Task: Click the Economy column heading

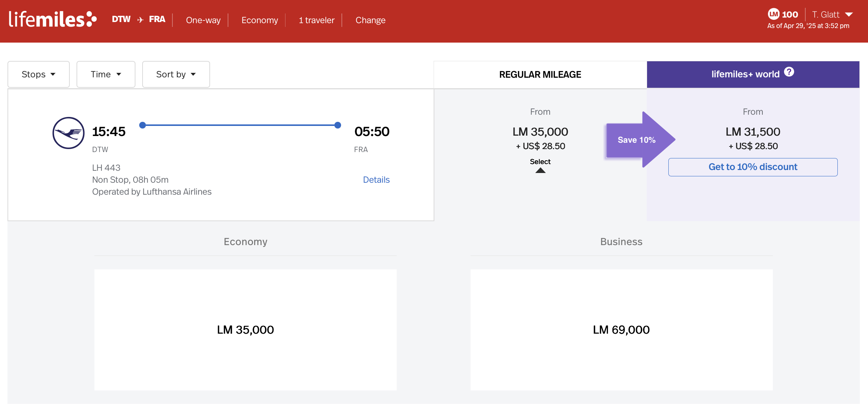Action: (246, 242)
